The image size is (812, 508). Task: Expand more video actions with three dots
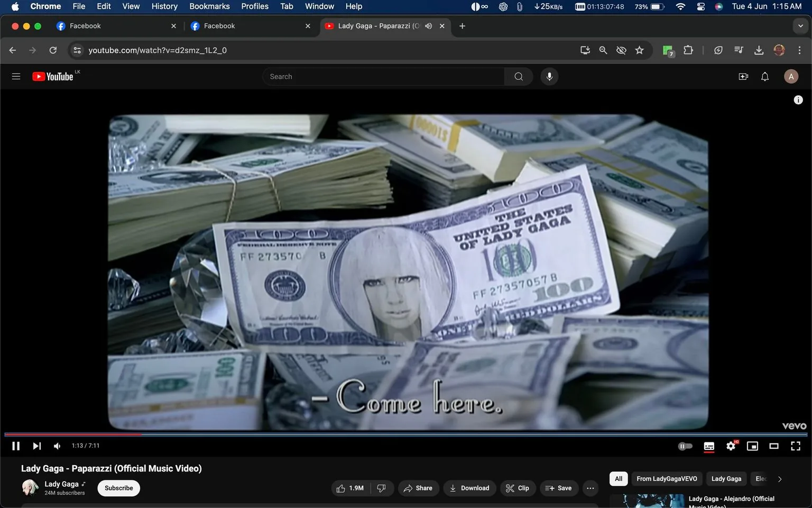pos(590,488)
